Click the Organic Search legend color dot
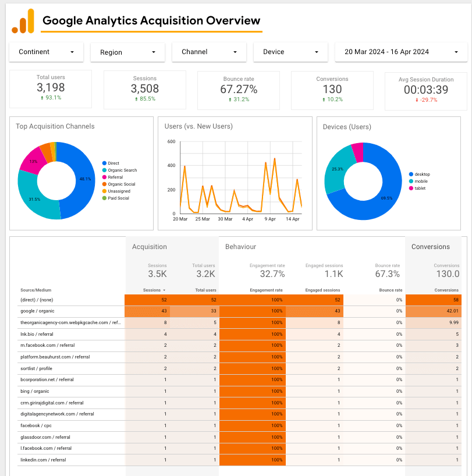The image size is (472, 476). point(104,170)
